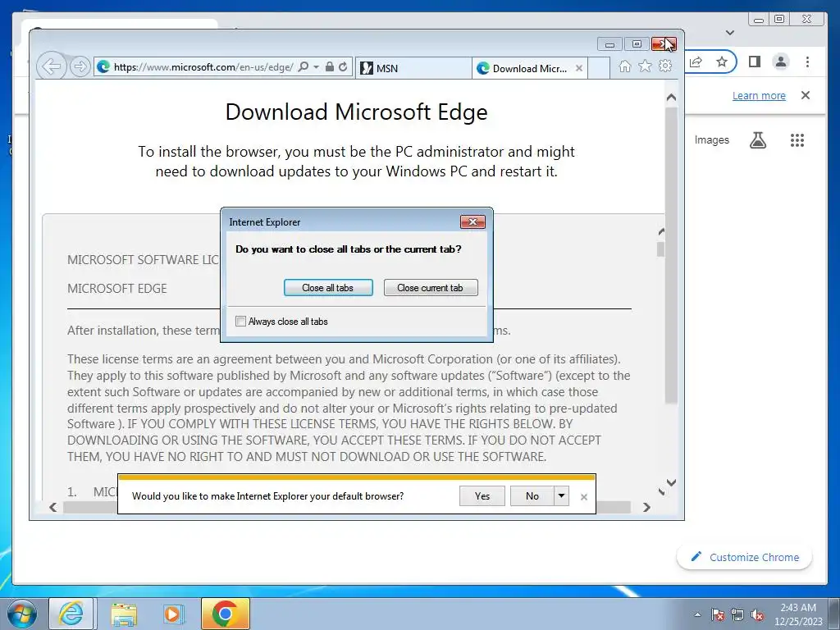Open the Search Labs flask icon

tap(757, 140)
